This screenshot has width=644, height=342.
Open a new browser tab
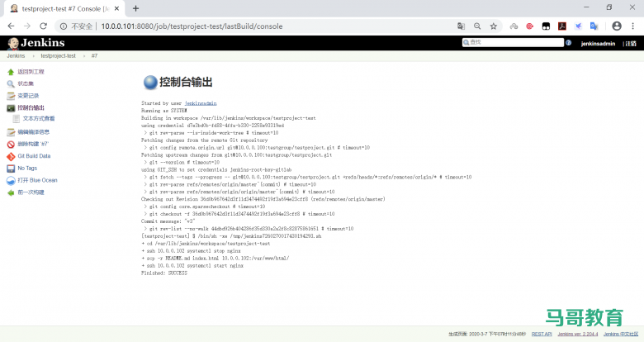(135, 8)
